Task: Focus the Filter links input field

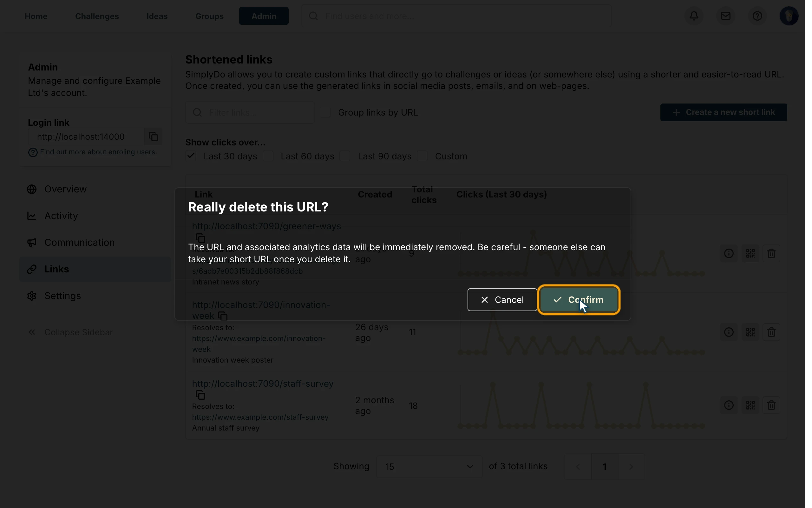Action: (x=250, y=112)
